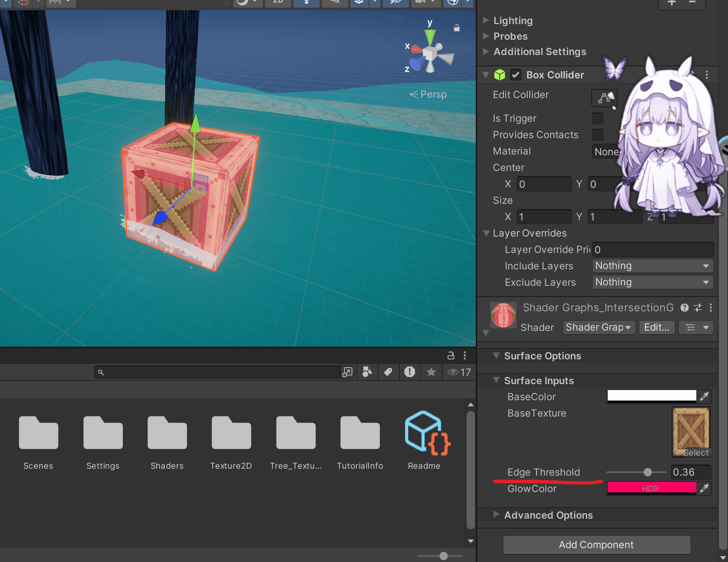728x562 pixels.
Task: Click the favorites star icon in Project panel
Action: (x=431, y=372)
